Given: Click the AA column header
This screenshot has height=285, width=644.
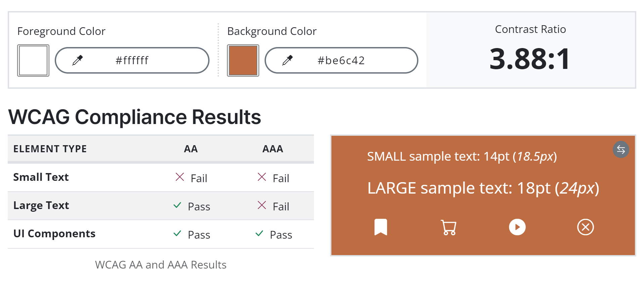Looking at the screenshot, I should click(x=191, y=149).
